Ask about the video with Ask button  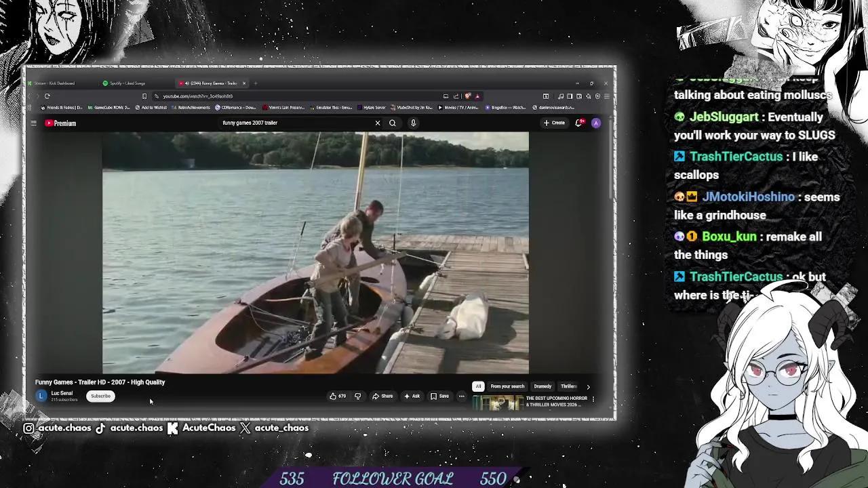tap(412, 396)
